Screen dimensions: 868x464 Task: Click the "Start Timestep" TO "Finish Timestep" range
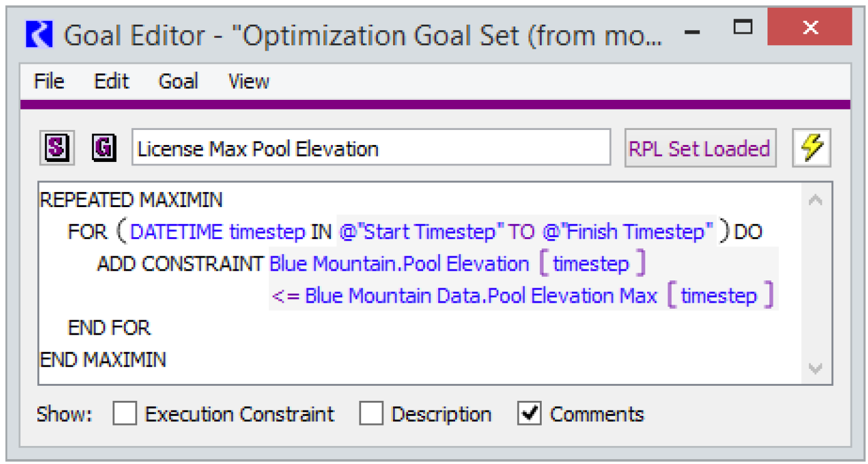coord(525,232)
